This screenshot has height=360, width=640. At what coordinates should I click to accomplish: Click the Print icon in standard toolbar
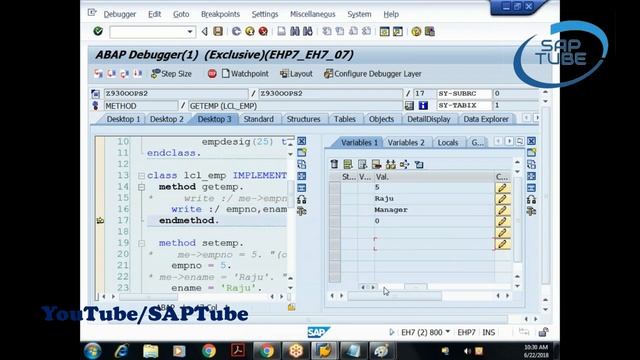(282, 31)
